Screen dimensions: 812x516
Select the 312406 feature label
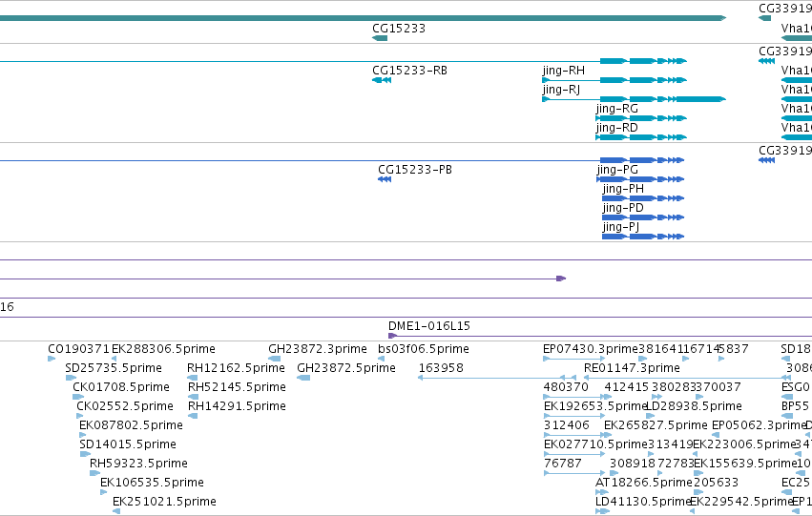pyautogui.click(x=566, y=425)
